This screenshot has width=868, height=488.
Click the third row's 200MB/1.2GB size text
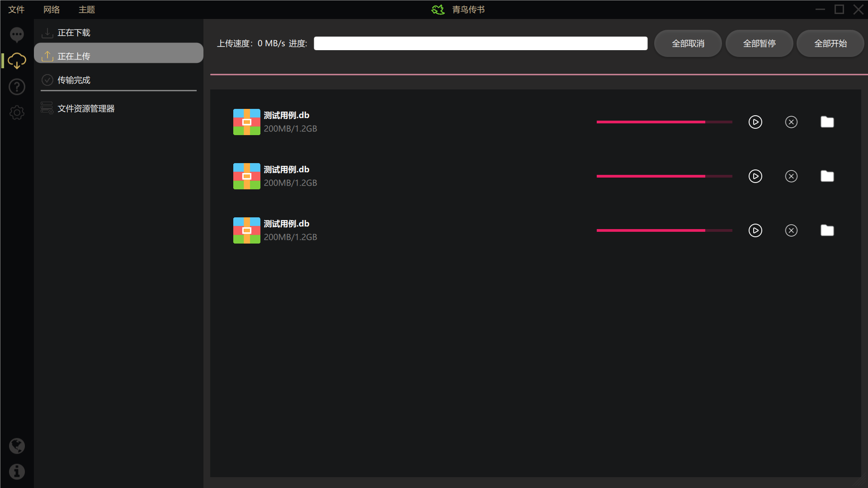290,237
